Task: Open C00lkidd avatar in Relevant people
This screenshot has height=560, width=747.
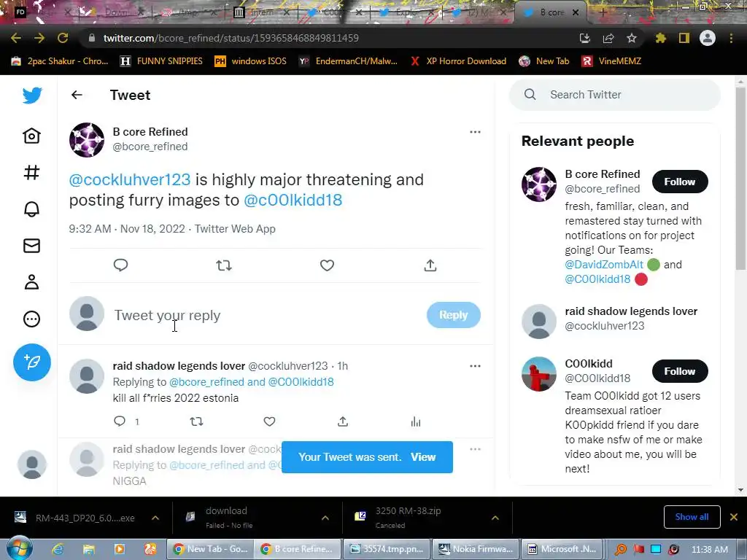Action: coord(539,374)
